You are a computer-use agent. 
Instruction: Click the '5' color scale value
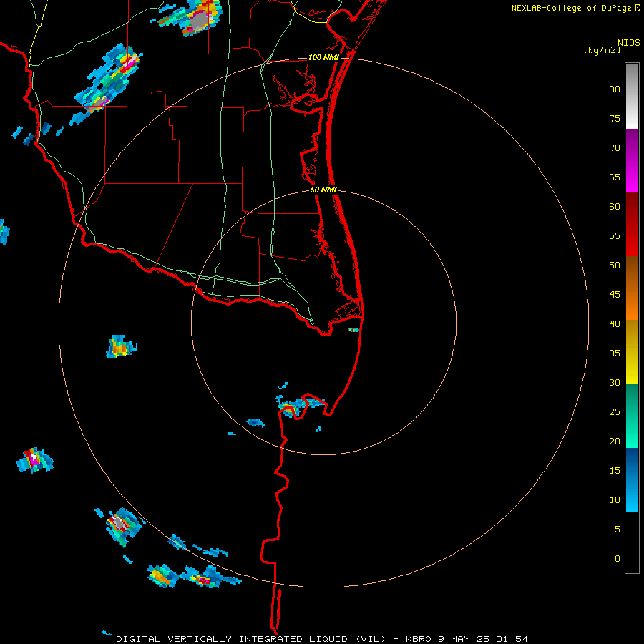pyautogui.click(x=618, y=530)
